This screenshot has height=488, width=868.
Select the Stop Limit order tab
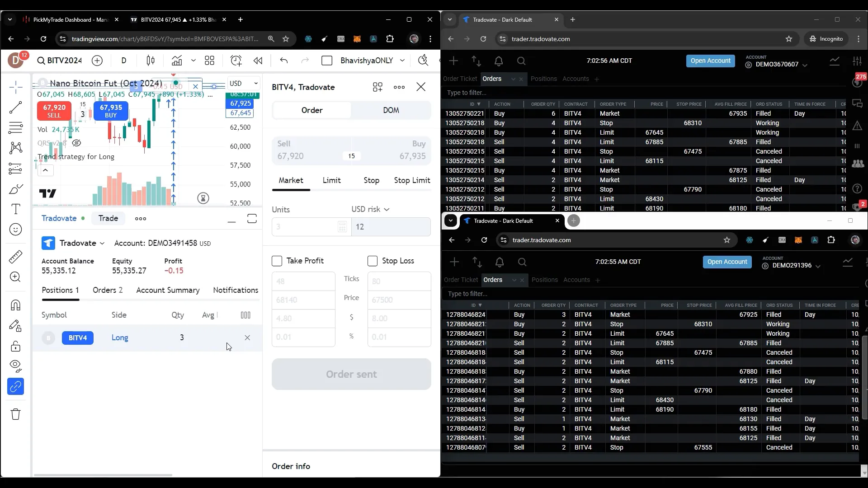click(x=412, y=180)
